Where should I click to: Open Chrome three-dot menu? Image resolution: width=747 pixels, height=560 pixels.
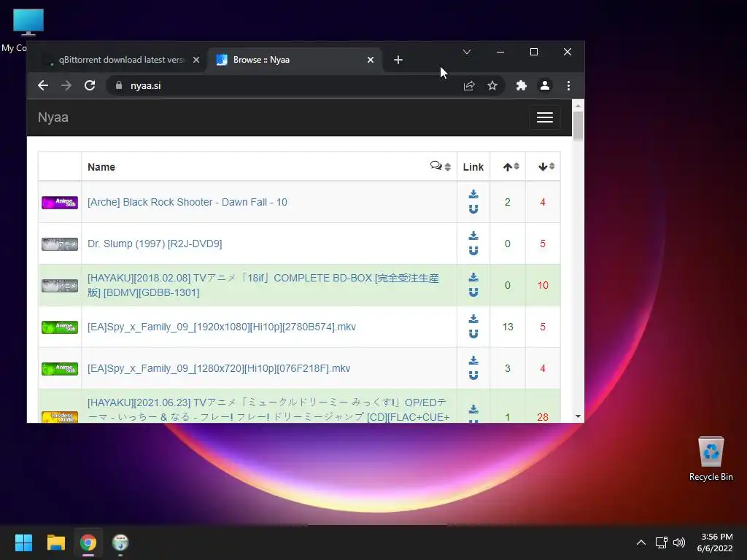coord(568,86)
